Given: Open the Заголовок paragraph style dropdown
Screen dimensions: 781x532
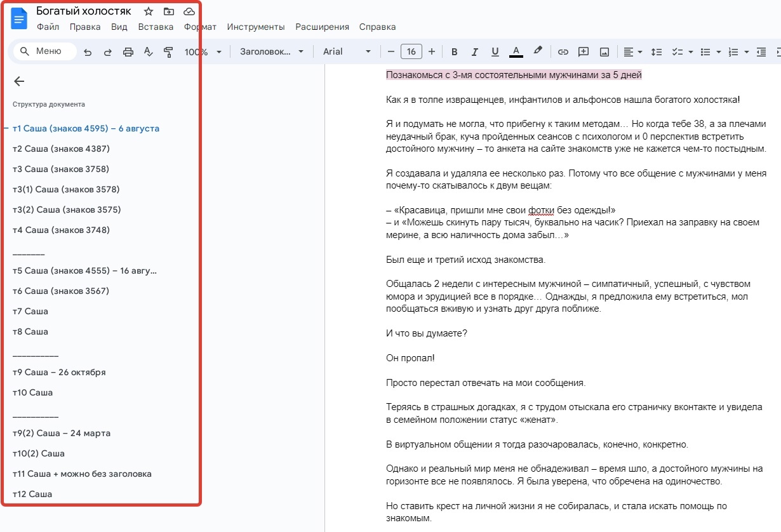Looking at the screenshot, I should coord(272,52).
